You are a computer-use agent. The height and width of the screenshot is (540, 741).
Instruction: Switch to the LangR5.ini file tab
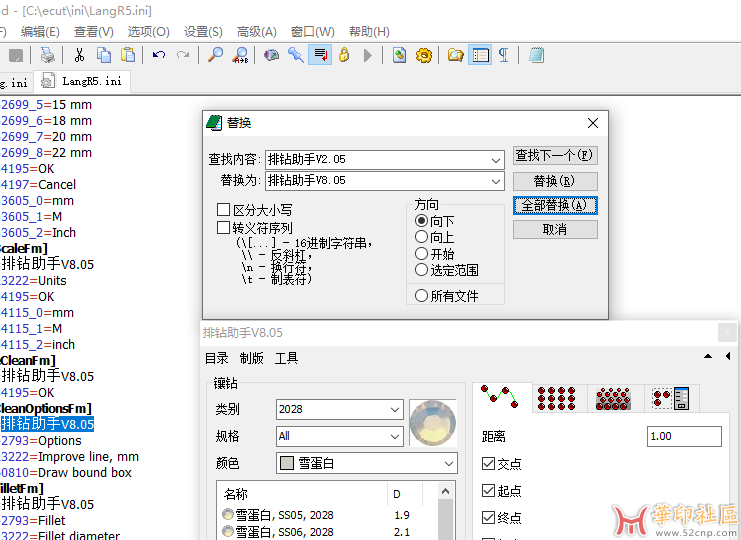pyautogui.click(x=82, y=81)
